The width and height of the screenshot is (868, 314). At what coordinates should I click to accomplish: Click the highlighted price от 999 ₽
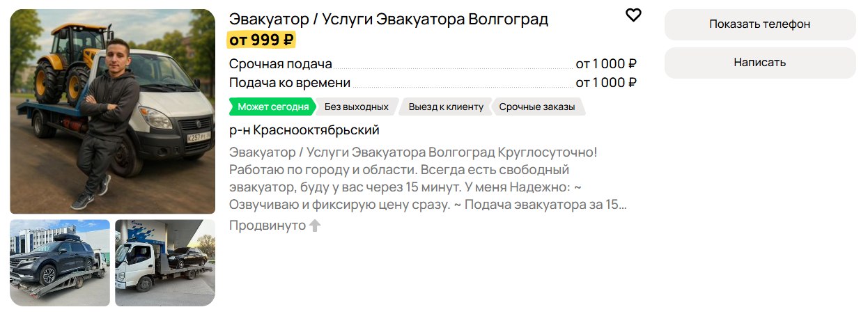pos(262,40)
